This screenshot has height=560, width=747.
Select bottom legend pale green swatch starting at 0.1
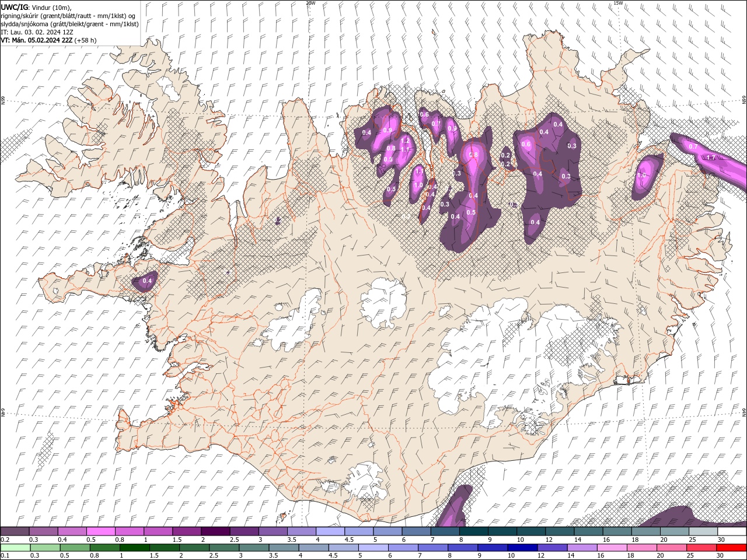tap(15, 548)
